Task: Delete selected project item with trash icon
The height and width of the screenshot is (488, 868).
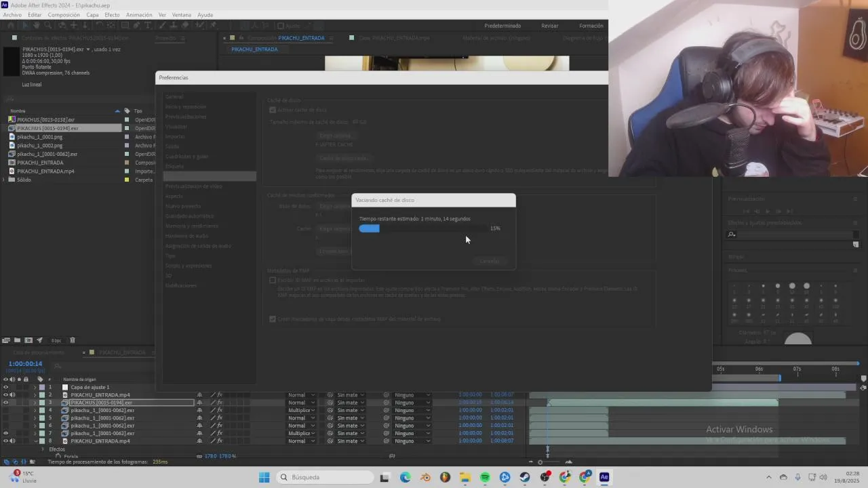Action: (x=73, y=340)
